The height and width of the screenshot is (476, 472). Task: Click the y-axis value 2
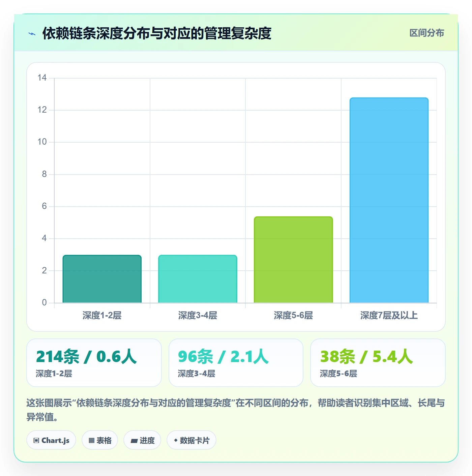coord(44,270)
